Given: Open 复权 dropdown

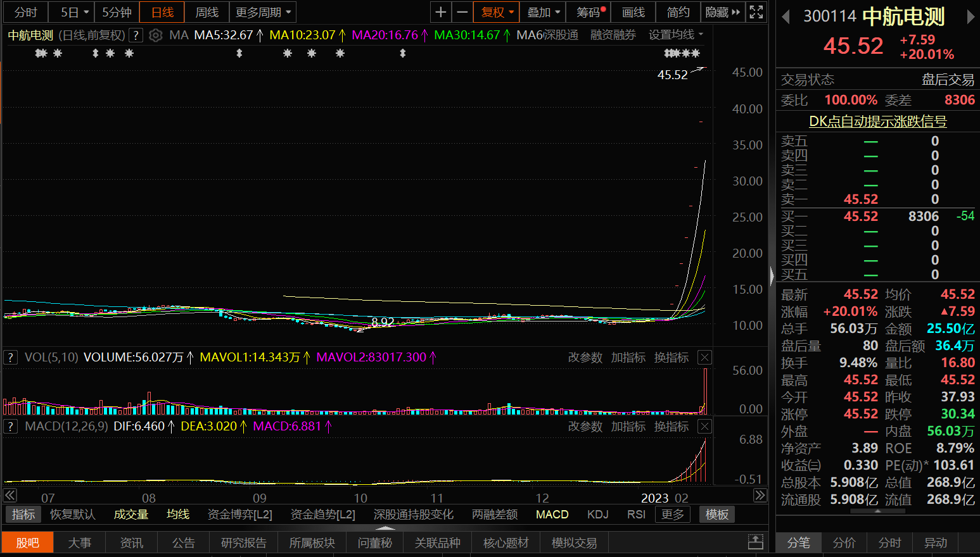Looking at the screenshot, I should 497,12.
